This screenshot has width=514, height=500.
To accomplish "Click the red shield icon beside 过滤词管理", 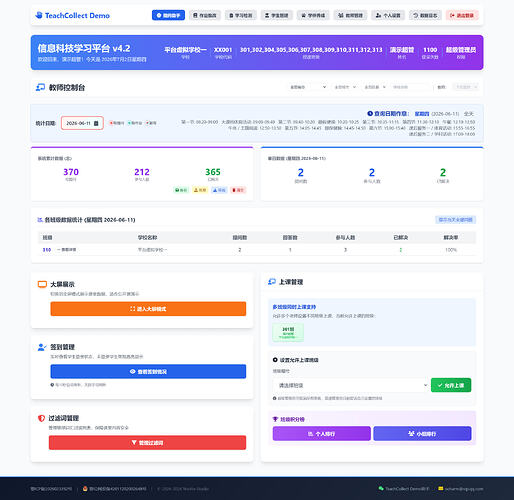I will 41,418.
